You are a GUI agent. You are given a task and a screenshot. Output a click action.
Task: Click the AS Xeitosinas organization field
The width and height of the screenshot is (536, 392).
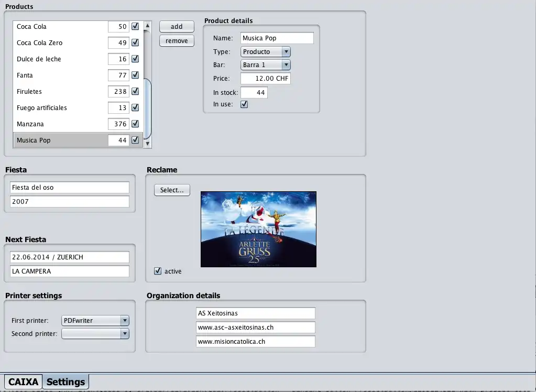click(x=256, y=313)
